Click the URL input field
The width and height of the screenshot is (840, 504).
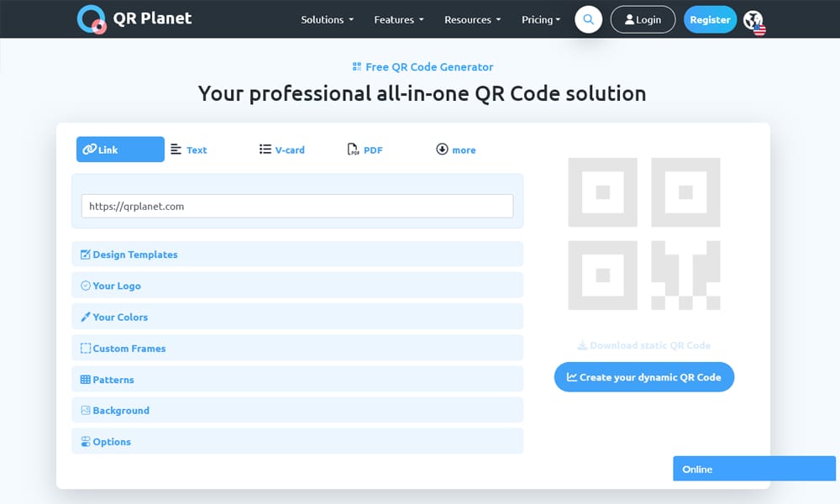[x=297, y=206]
